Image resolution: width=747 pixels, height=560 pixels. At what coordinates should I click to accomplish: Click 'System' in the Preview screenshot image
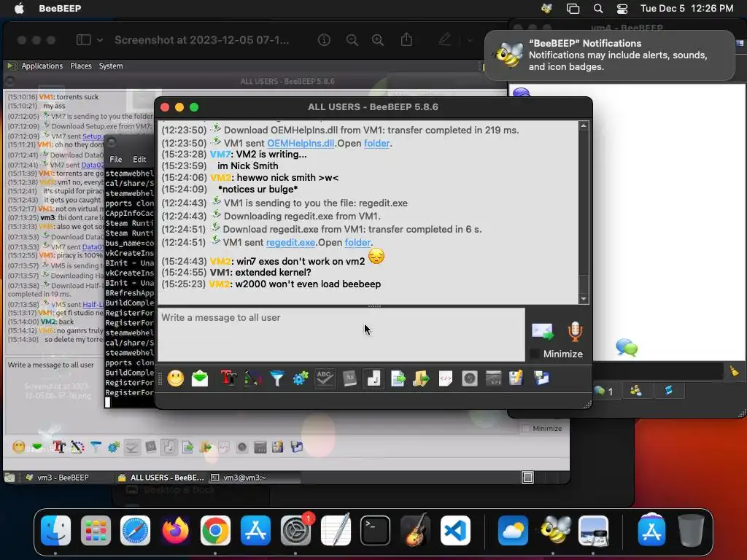coord(111,66)
